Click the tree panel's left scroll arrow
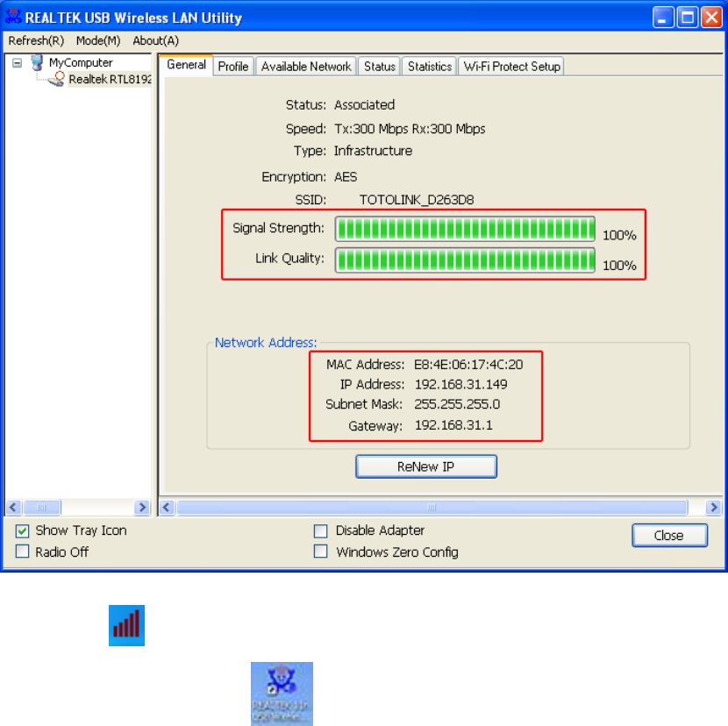 13,508
